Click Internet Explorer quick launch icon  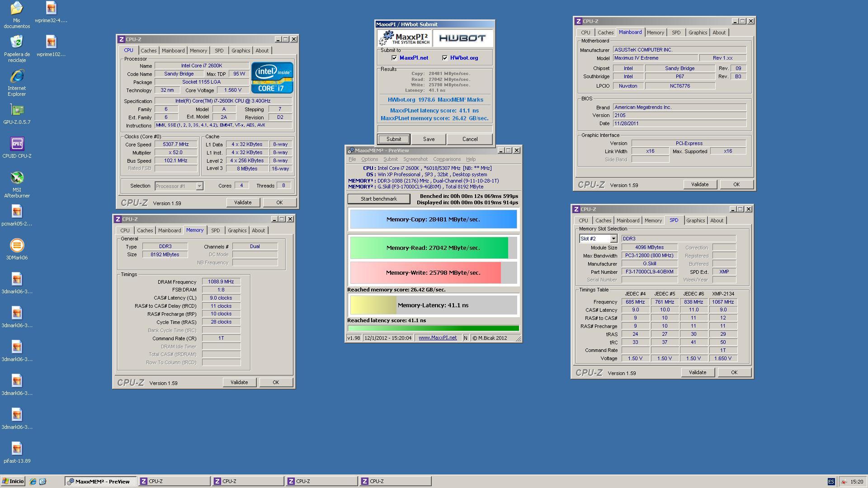coord(33,482)
